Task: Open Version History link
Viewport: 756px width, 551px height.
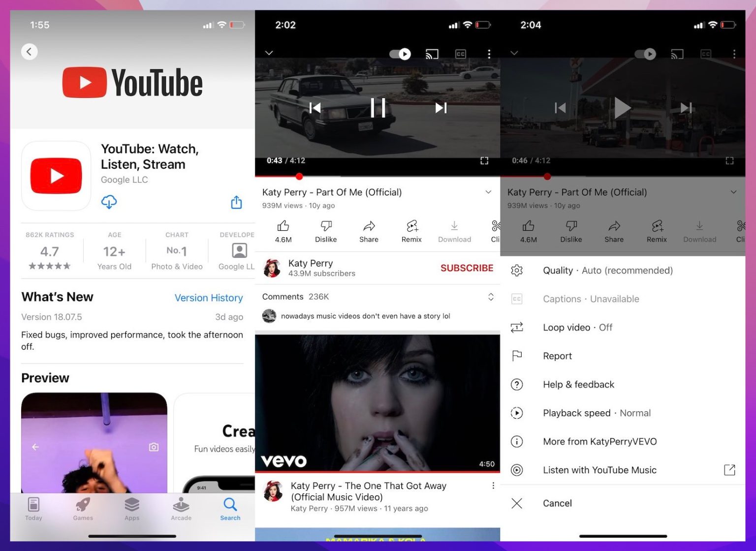Action: pos(209,298)
